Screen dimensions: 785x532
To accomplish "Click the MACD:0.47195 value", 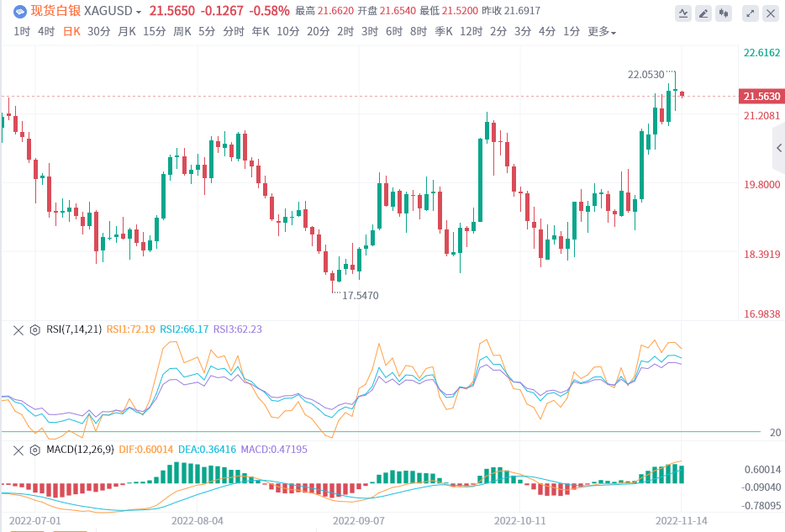I will 274,450.
